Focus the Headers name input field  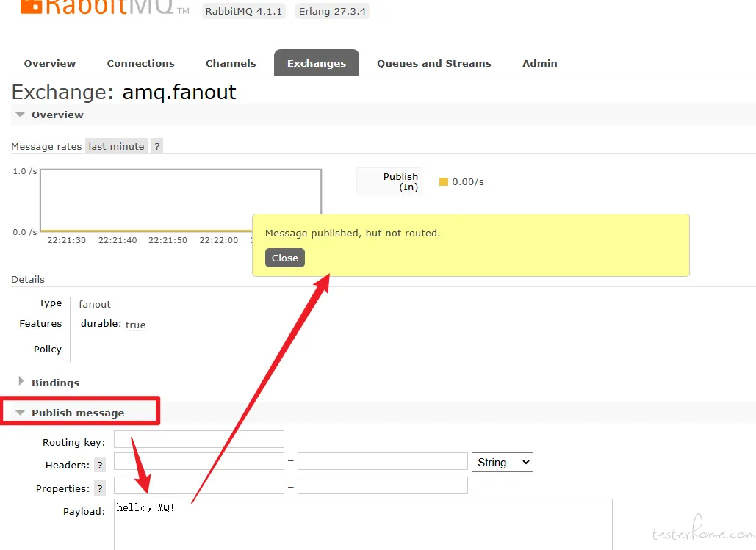pyautogui.click(x=198, y=461)
